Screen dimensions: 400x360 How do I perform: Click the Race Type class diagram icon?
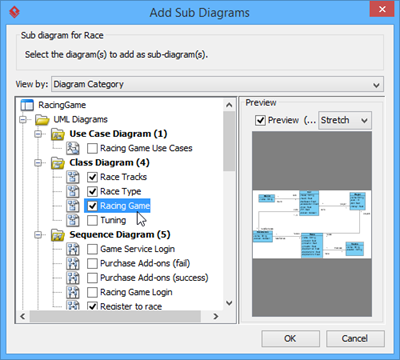[x=73, y=191]
